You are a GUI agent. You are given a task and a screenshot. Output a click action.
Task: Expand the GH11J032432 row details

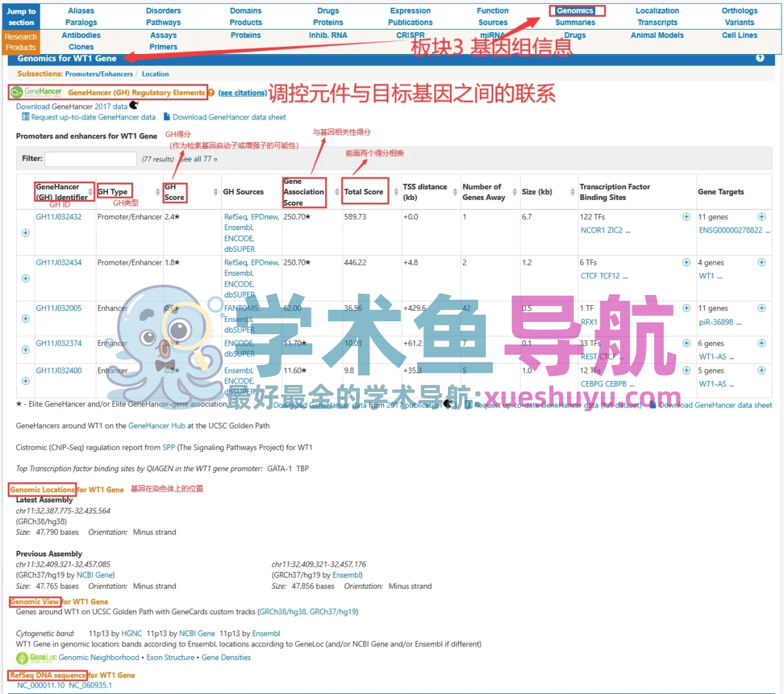(26, 233)
